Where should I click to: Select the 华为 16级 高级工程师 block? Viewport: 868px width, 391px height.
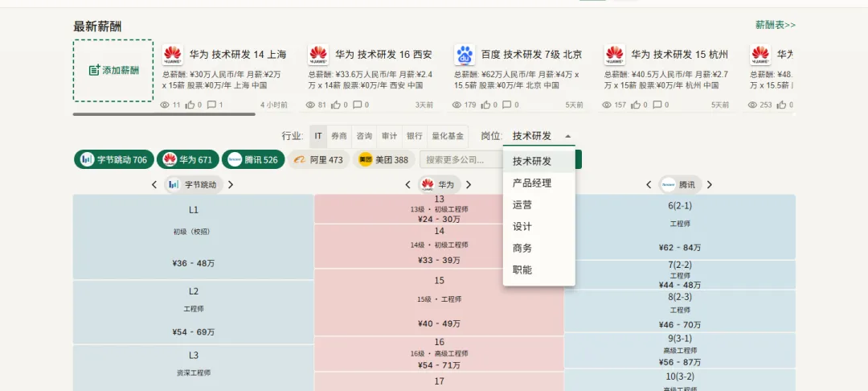[x=439, y=353]
